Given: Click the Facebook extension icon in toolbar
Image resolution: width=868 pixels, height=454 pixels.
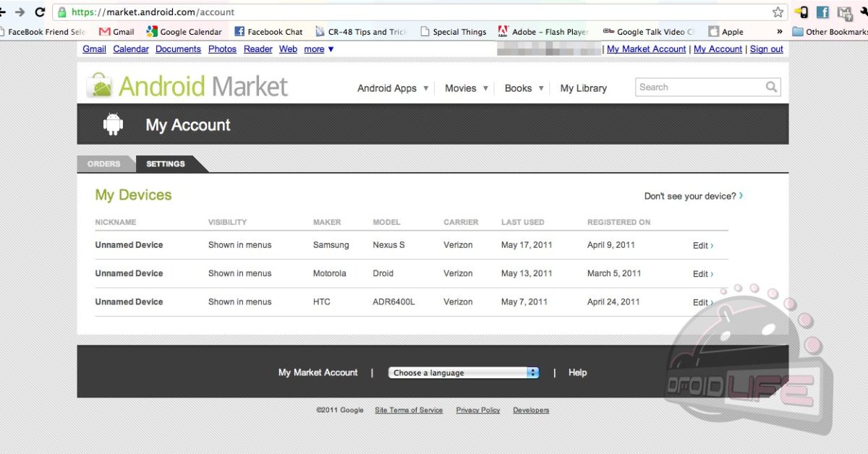Looking at the screenshot, I should (x=822, y=12).
